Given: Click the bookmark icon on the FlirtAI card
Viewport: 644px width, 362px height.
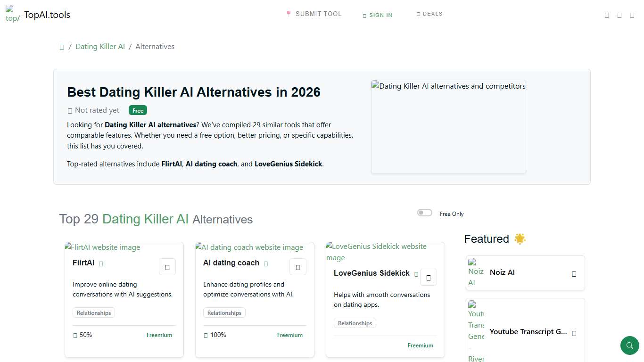Looking at the screenshot, I should (167, 267).
